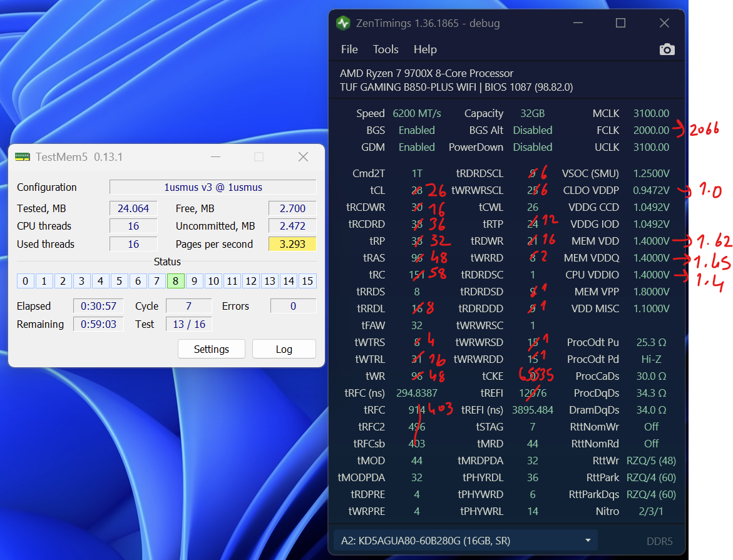733x560 pixels.
Task: Click the BGS Alt value Disabled
Action: [533, 130]
